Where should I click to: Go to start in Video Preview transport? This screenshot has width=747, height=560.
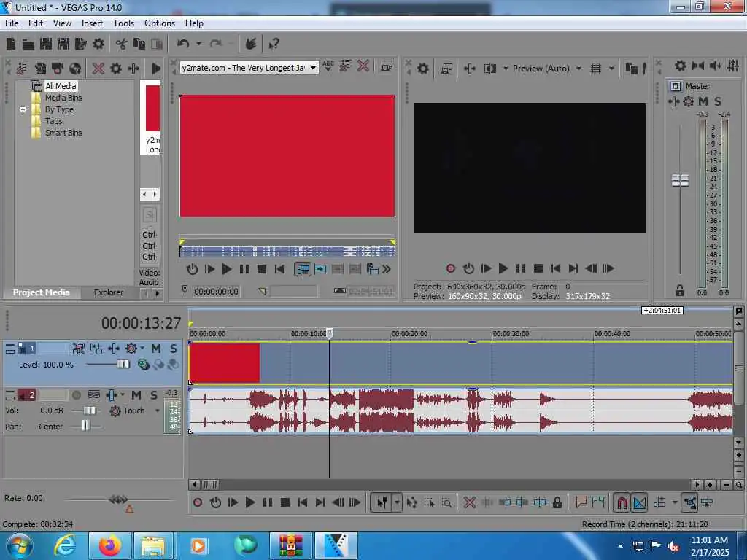(x=555, y=268)
